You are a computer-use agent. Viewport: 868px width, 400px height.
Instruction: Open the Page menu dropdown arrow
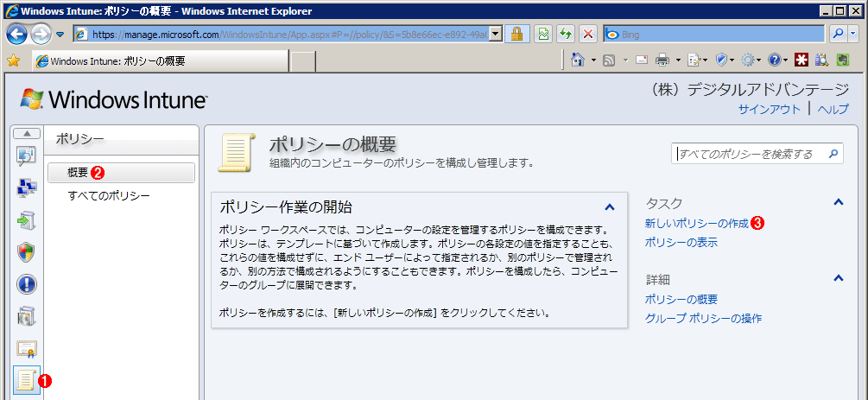point(706,60)
